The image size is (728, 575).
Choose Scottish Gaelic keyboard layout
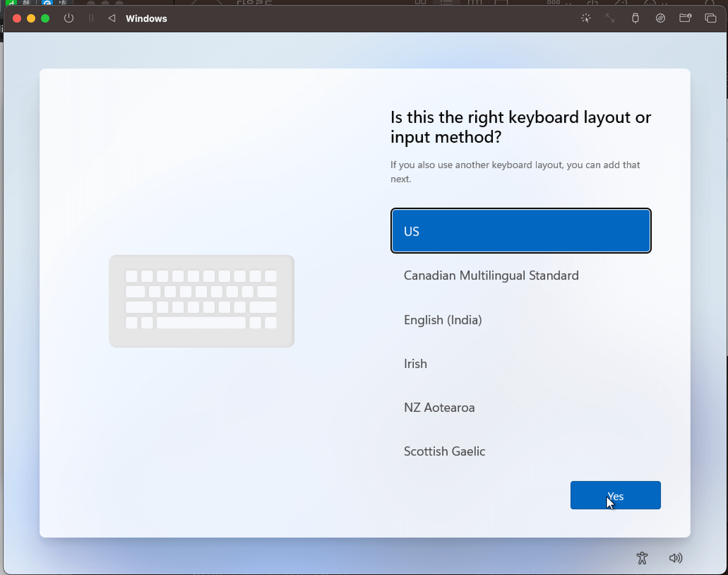444,451
